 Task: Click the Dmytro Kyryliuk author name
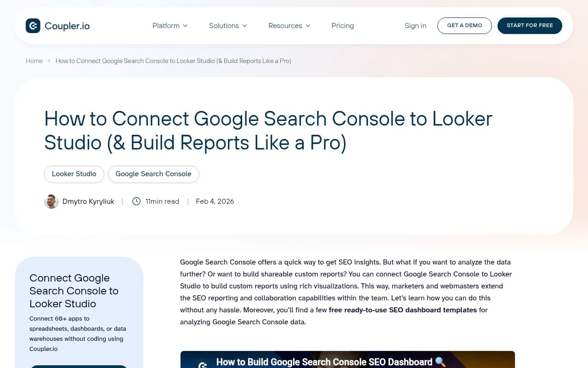point(88,201)
